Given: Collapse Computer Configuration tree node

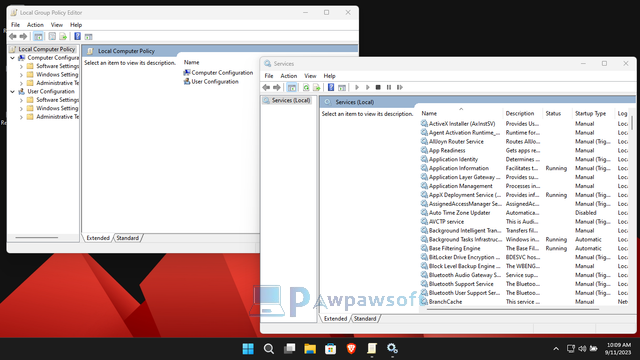Looking at the screenshot, I should (x=13, y=58).
